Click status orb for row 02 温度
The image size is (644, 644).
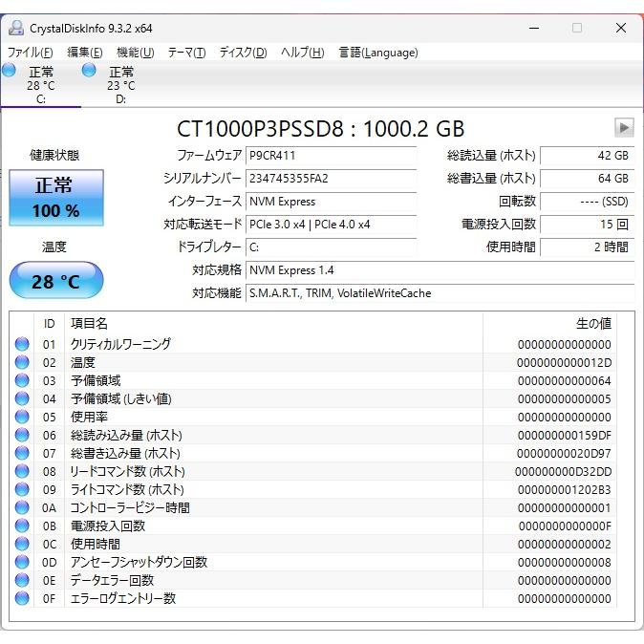coord(22,362)
